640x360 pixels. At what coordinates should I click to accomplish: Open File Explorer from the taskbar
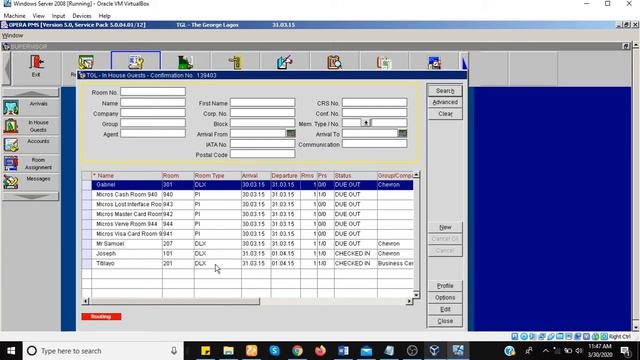pos(228,351)
